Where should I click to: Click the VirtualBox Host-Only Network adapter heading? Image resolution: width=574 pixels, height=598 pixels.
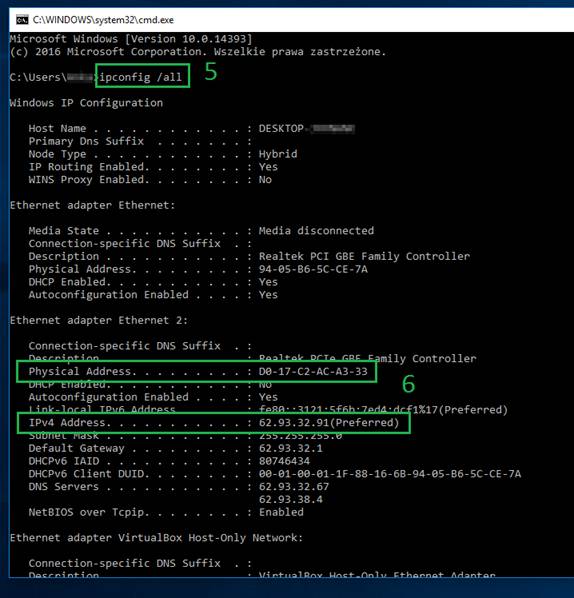point(156,538)
